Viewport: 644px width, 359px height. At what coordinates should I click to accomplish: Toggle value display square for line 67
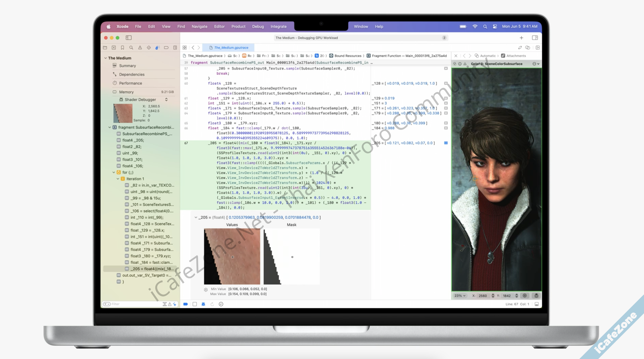click(x=446, y=143)
